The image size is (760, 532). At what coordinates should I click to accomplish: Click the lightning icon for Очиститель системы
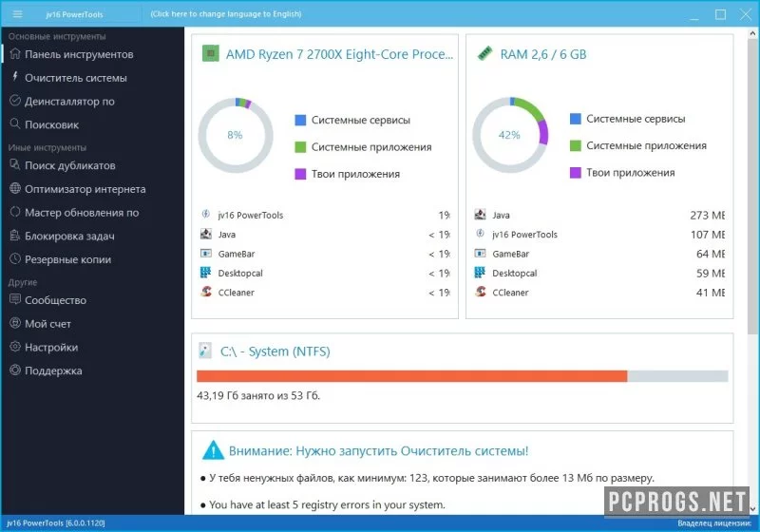[x=15, y=77]
